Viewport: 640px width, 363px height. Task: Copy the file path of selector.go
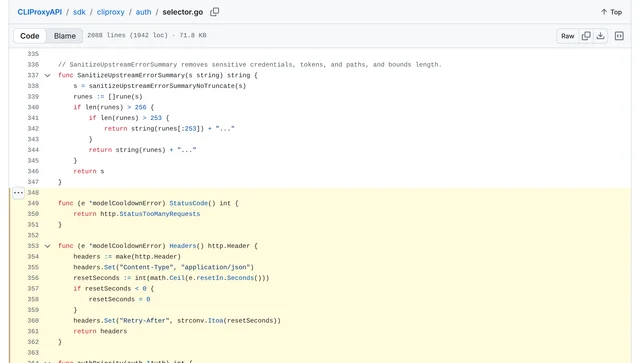click(x=214, y=12)
